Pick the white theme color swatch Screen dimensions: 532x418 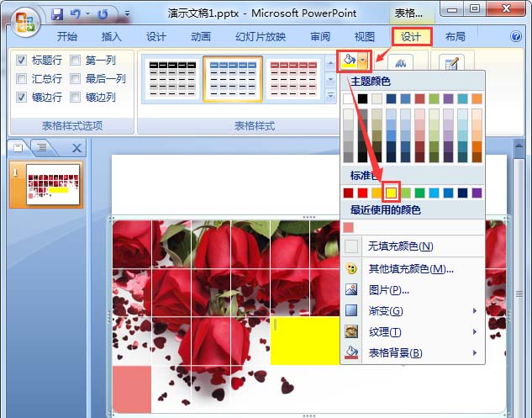[348, 98]
